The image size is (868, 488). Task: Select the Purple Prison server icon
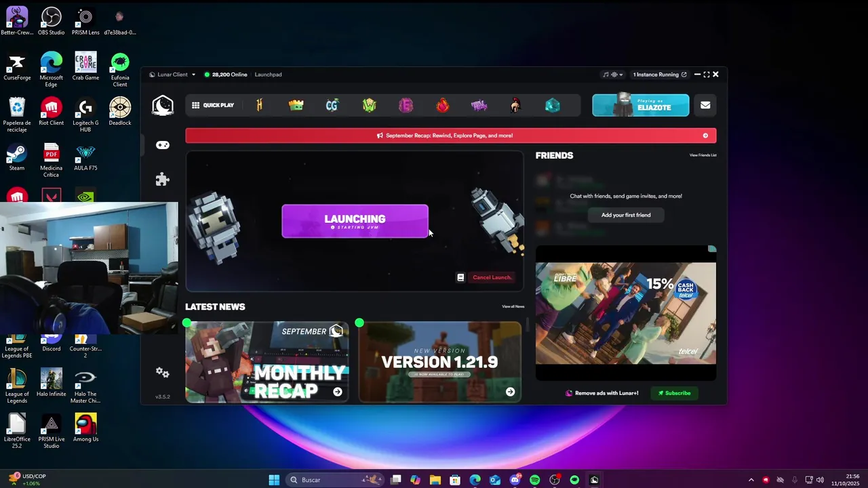pos(479,105)
